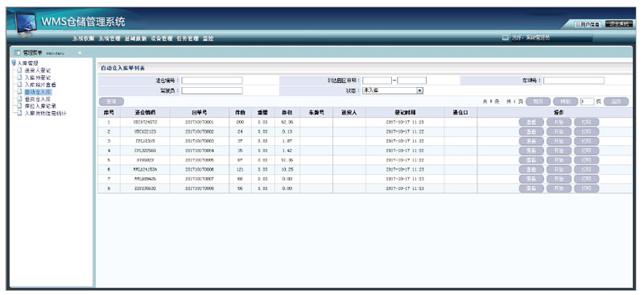Click the last-page button after 页
Screen dimensions: 644x295
click(x=616, y=102)
